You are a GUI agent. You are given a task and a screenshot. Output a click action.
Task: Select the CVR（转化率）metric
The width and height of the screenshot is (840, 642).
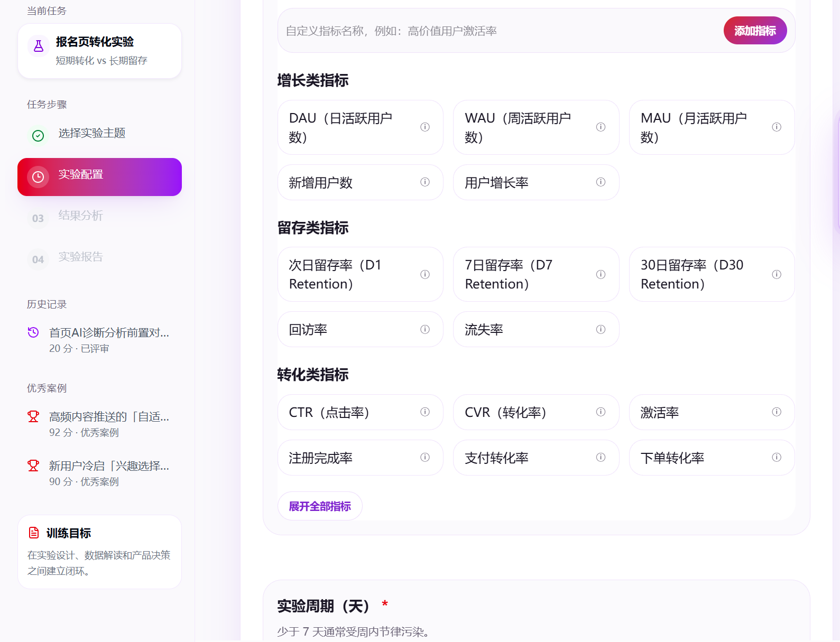coord(536,412)
